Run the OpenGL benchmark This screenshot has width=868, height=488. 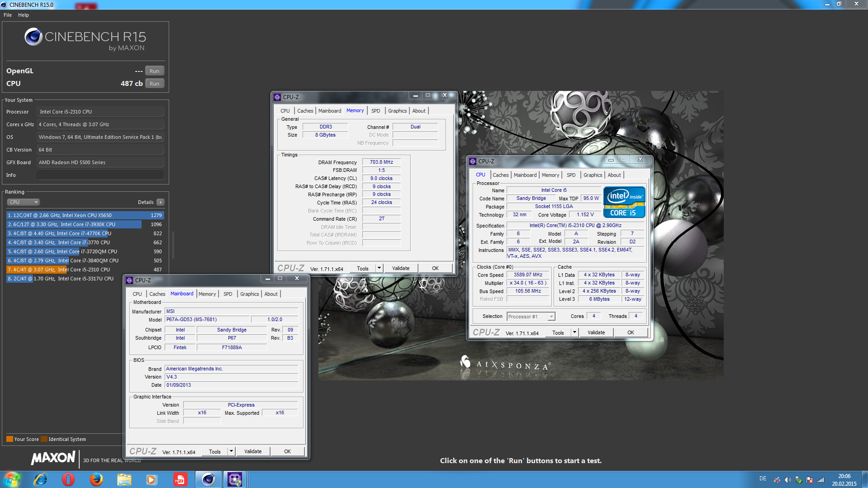point(155,71)
